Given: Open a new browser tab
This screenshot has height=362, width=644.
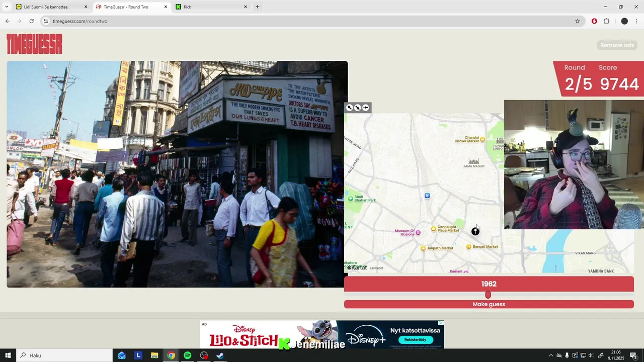Looking at the screenshot, I should [258, 7].
